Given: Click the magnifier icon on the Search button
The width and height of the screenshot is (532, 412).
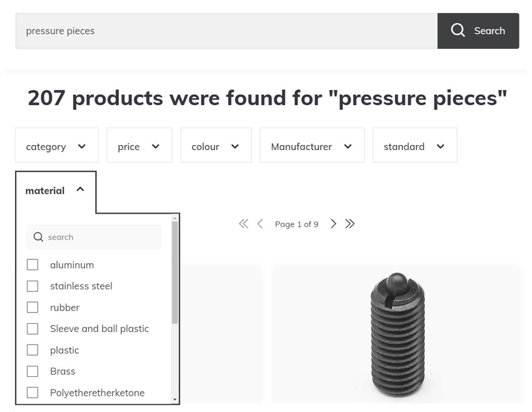Looking at the screenshot, I should [x=458, y=31].
